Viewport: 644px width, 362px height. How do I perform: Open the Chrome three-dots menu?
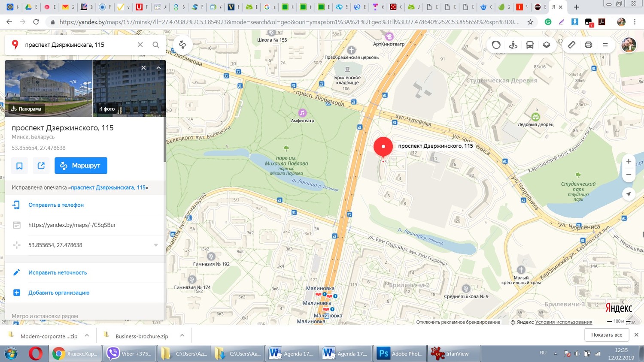[x=635, y=22]
